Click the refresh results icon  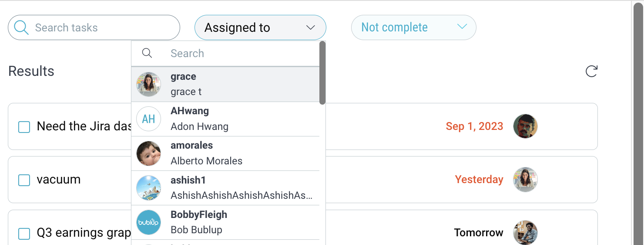[591, 71]
